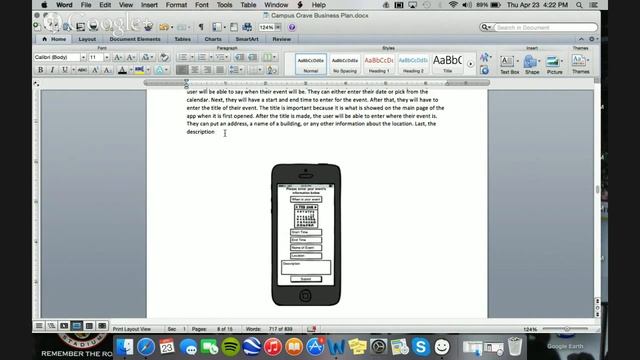Apply subscript formatting

(107, 70)
